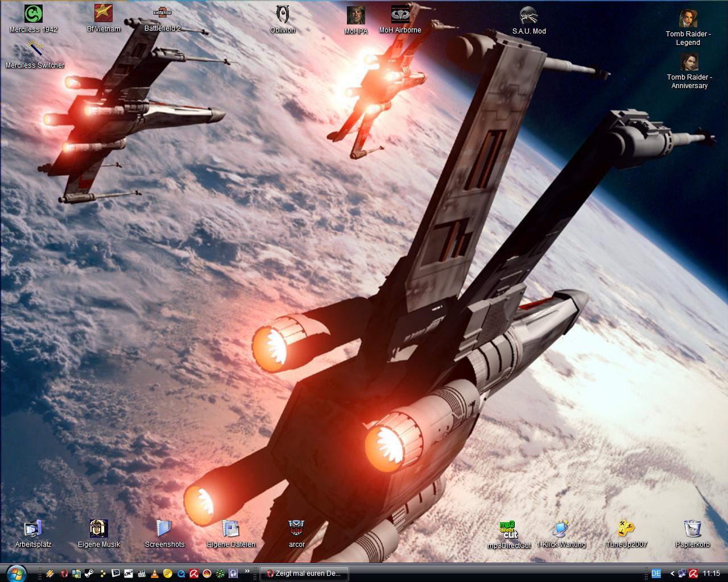This screenshot has height=582, width=728.
Task: Click the 11:15 taskbar clock
Action: [x=712, y=573]
